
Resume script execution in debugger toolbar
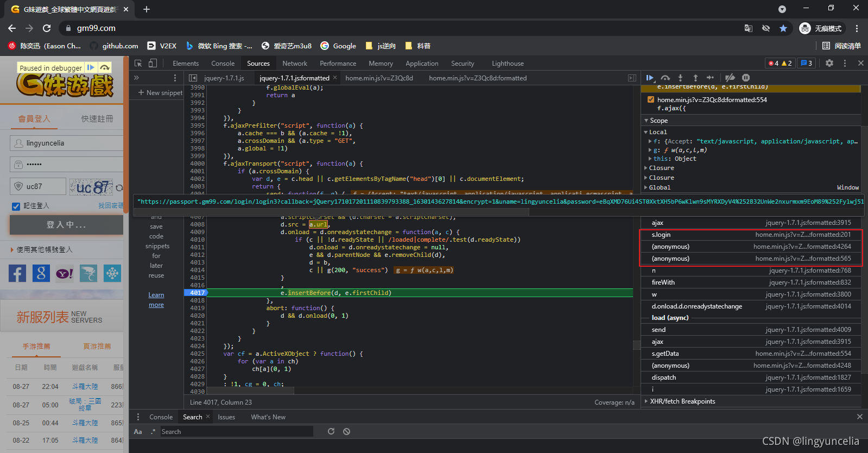pos(650,78)
